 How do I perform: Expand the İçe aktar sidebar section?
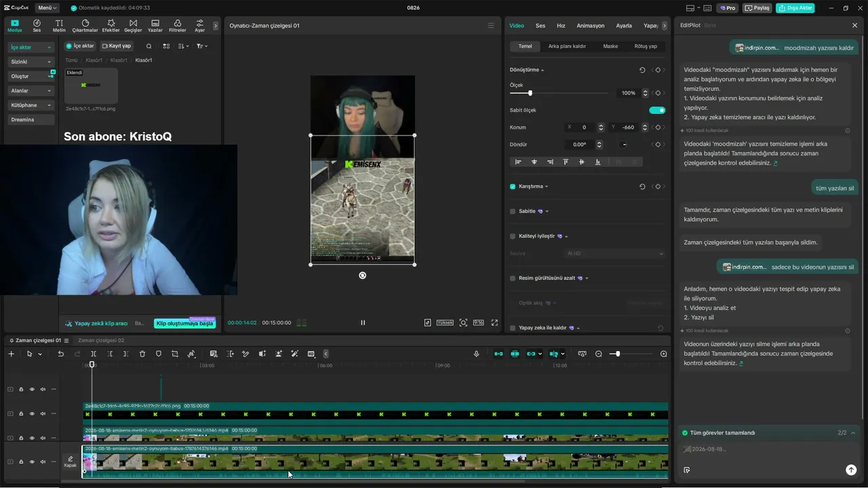31,47
